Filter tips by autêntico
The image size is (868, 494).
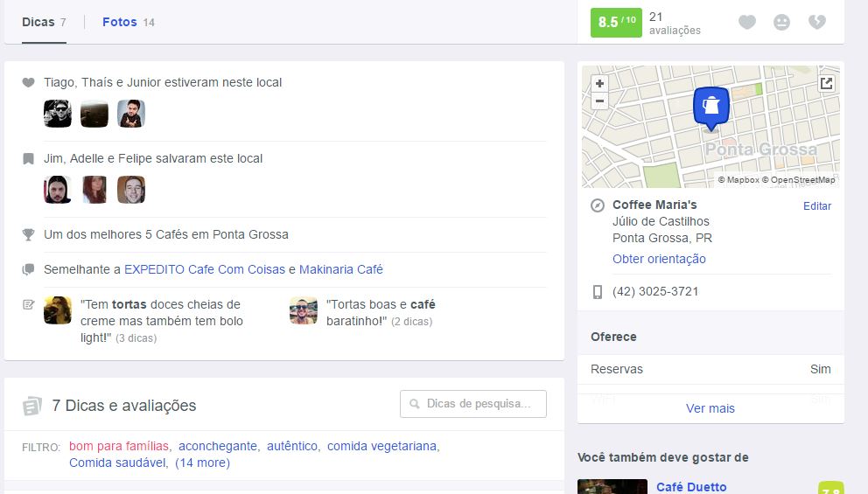291,446
